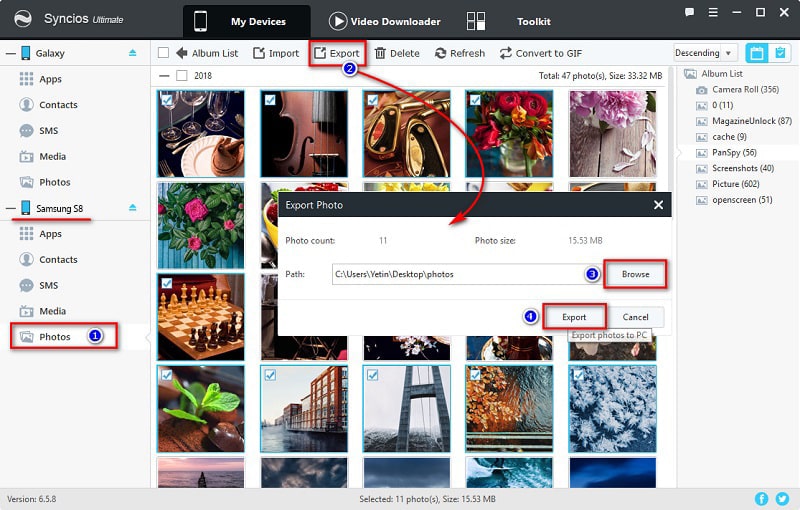This screenshot has width=800, height=510.
Task: Open Photos under Samsung S8
Action: point(55,337)
